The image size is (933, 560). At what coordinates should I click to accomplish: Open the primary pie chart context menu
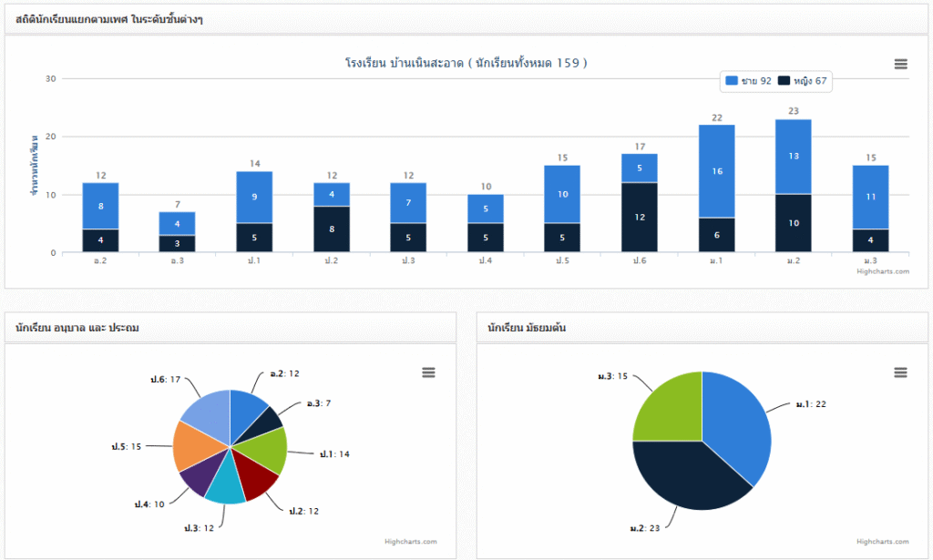(x=428, y=372)
